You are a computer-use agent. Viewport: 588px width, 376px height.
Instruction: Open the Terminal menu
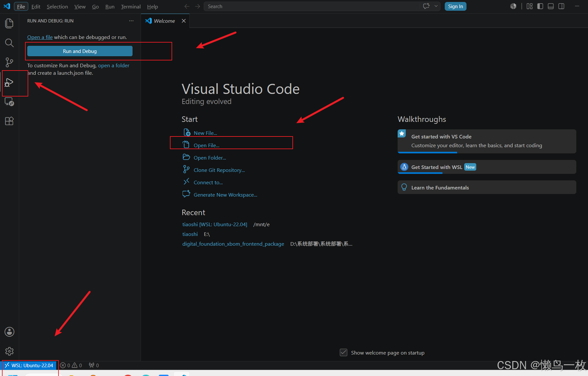point(131,6)
